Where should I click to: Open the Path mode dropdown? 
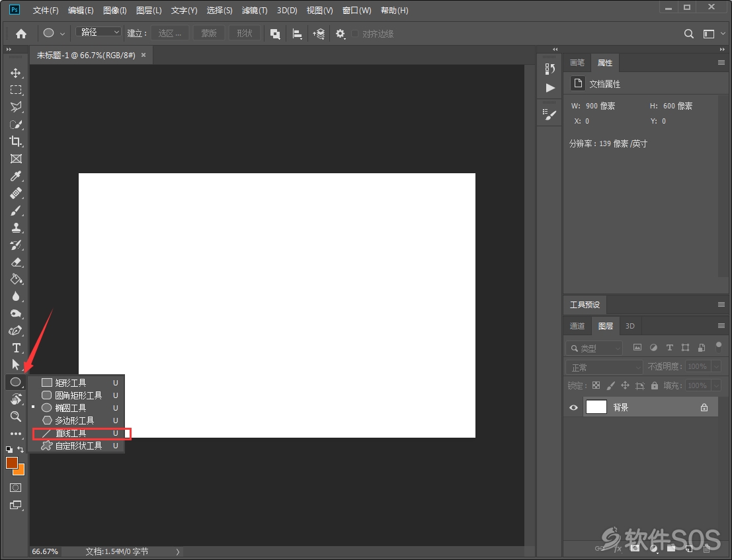click(99, 32)
